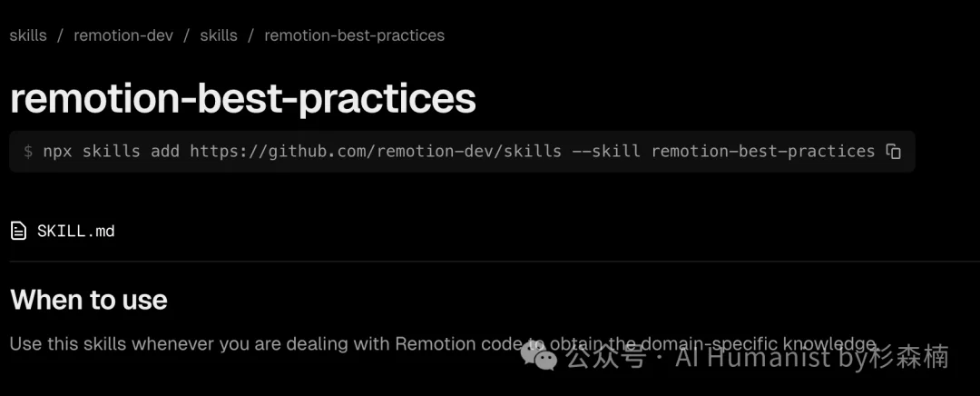Click the divider line under SKILL.md
Screen dimensions: 980x396
tap(490, 262)
